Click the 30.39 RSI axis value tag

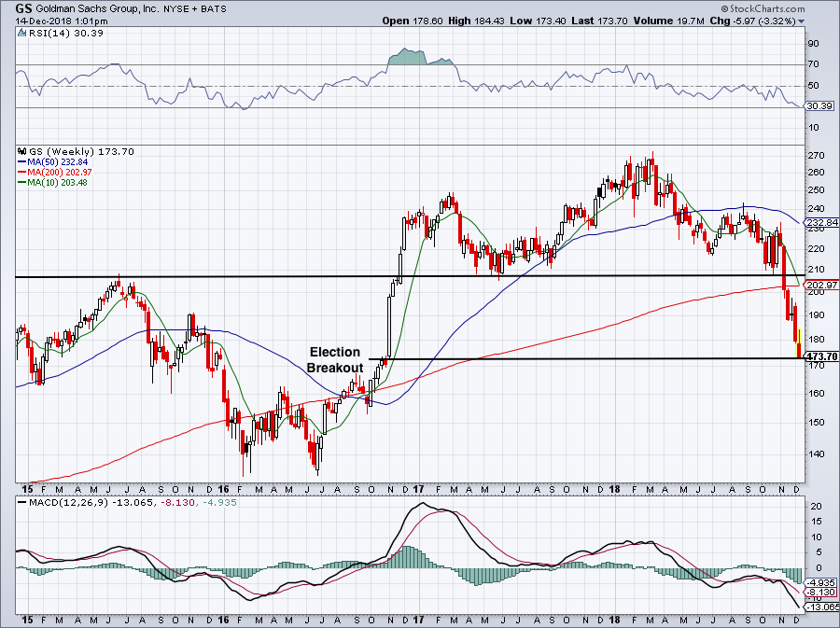pyautogui.click(x=819, y=106)
